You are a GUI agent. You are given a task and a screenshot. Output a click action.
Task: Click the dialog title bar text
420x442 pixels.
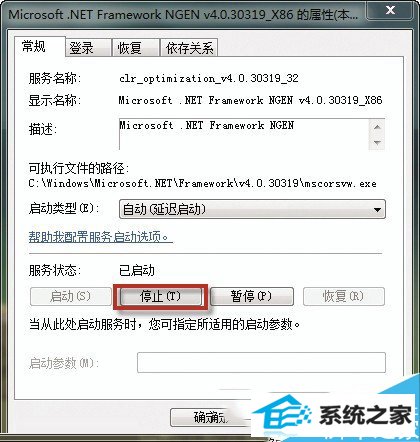183,15
